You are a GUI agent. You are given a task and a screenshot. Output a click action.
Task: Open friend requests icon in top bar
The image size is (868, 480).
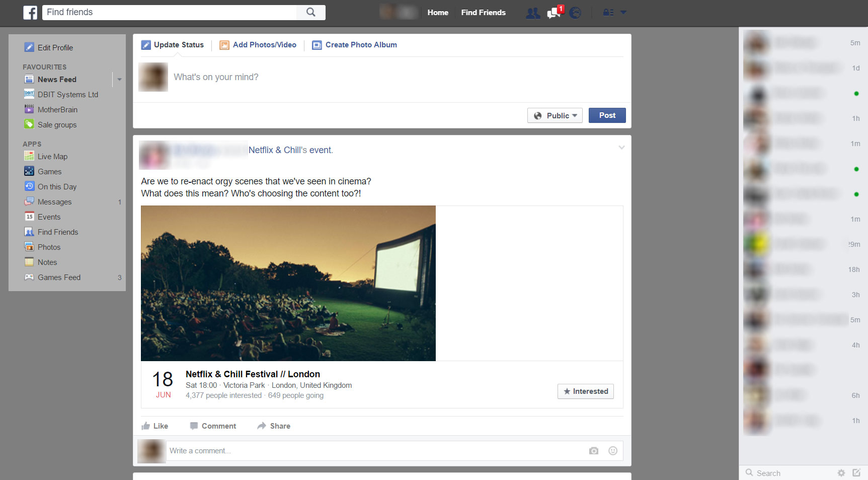(x=533, y=13)
